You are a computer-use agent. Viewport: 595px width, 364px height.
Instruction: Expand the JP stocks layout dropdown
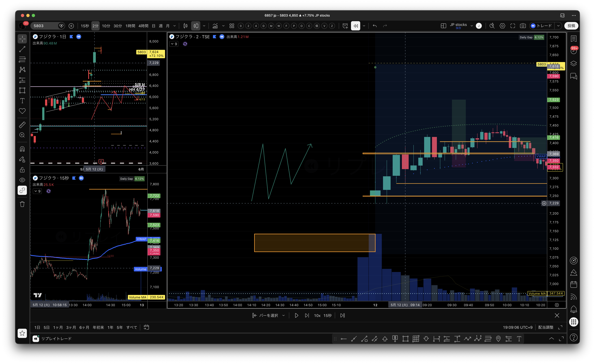[472, 26]
